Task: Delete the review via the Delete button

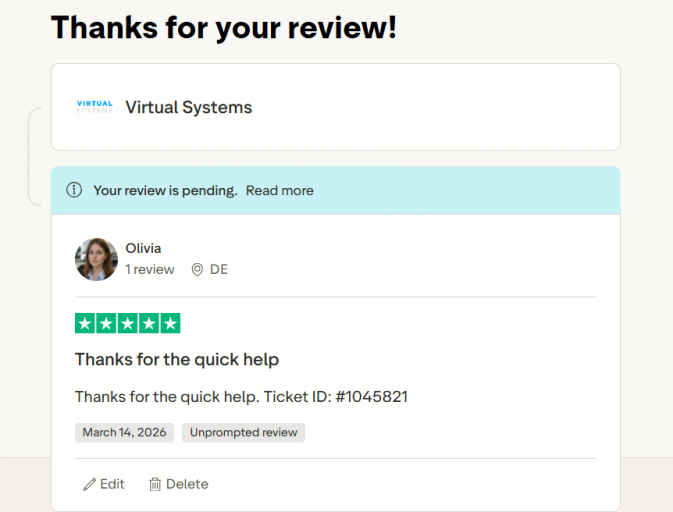Action: click(179, 484)
